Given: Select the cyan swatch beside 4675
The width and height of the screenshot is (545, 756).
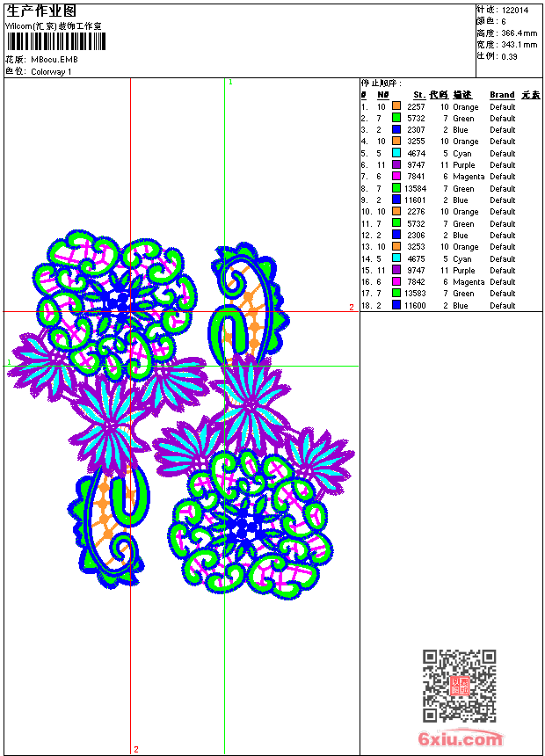Looking at the screenshot, I should (396, 258).
